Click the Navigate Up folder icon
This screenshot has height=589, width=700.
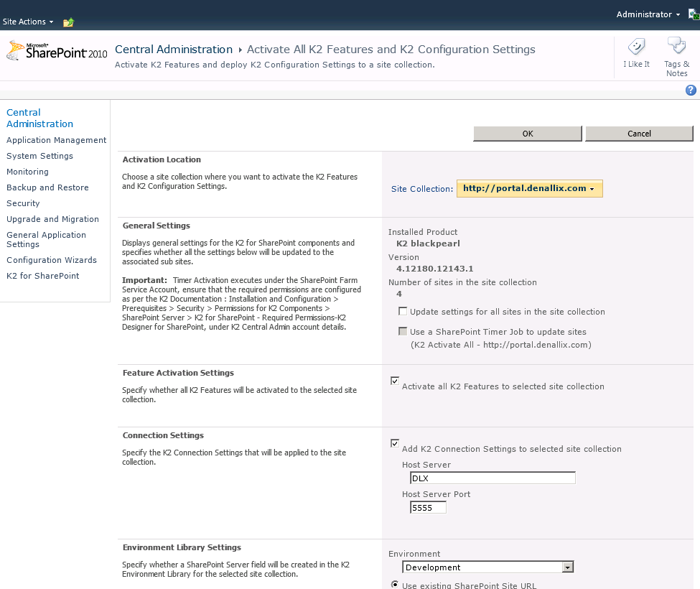click(68, 22)
